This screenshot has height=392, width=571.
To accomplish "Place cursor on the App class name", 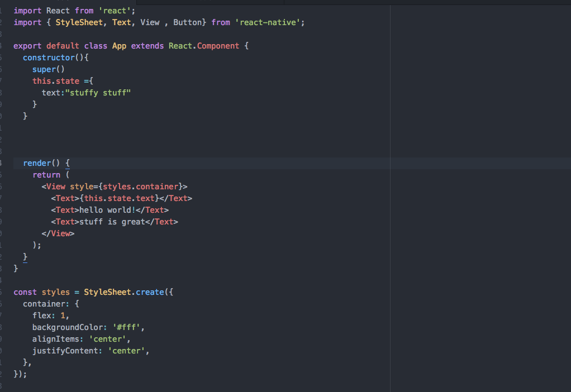I will (x=119, y=45).
